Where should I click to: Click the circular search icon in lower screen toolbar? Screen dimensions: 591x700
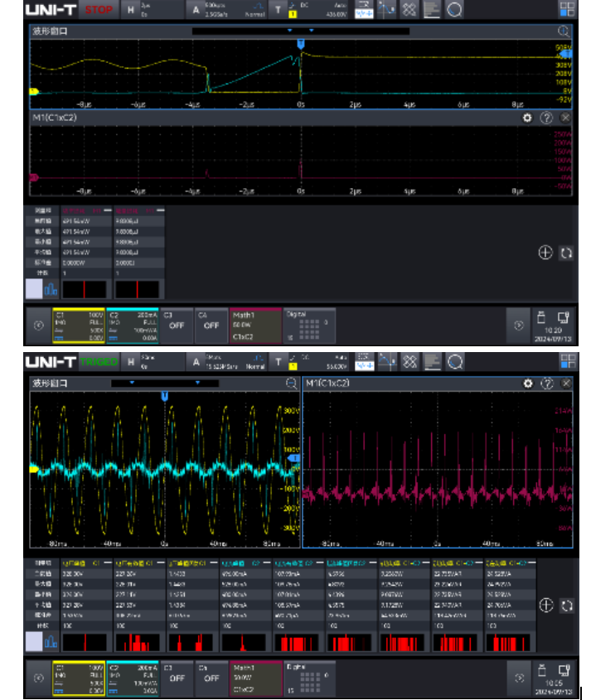tap(455, 362)
